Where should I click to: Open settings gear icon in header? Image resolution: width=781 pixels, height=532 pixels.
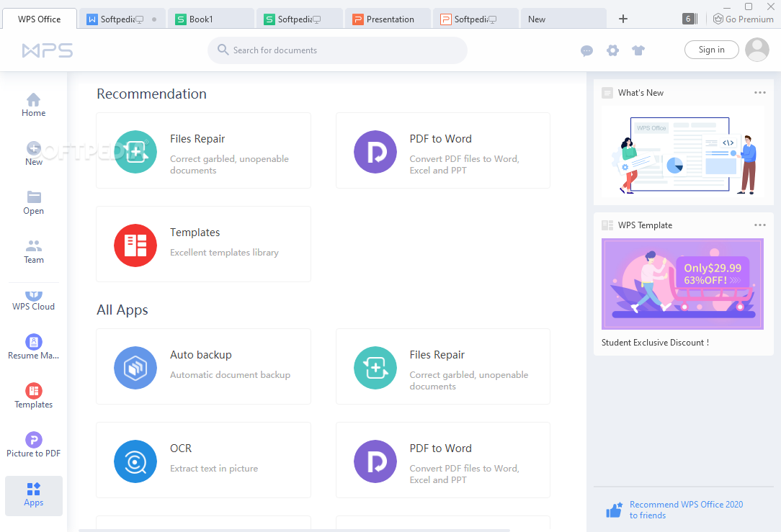pyautogui.click(x=612, y=50)
